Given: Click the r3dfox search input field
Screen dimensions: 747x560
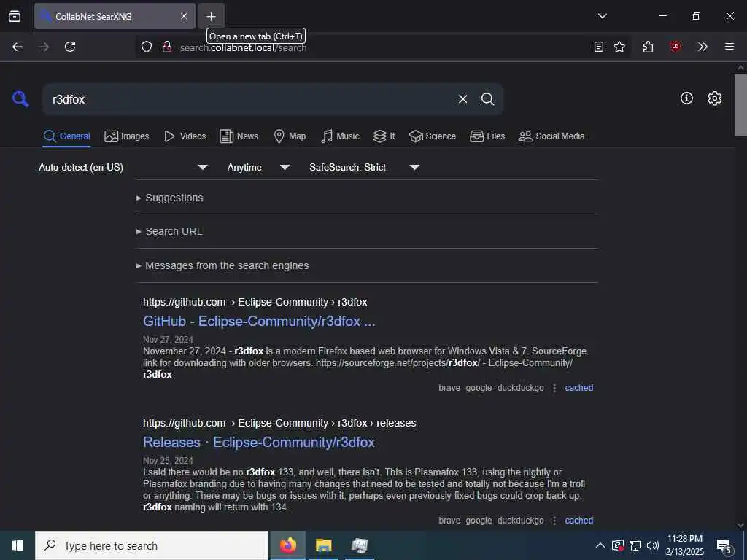Looking at the screenshot, I should click(248, 99).
